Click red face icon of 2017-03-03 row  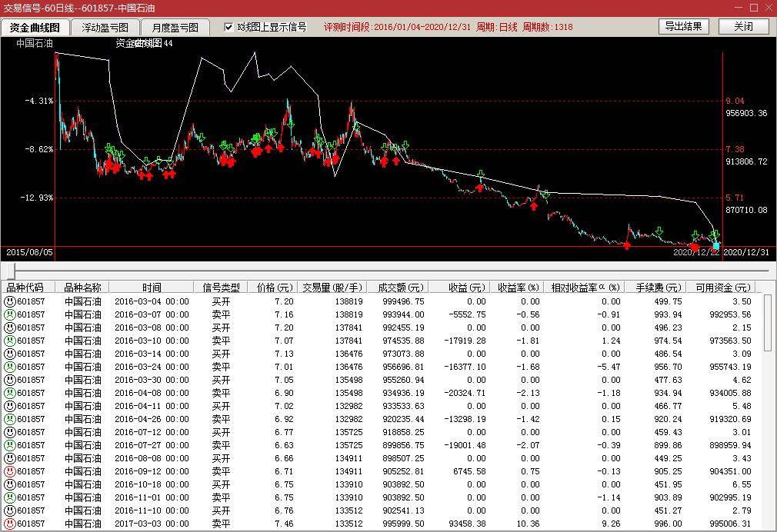(x=10, y=524)
